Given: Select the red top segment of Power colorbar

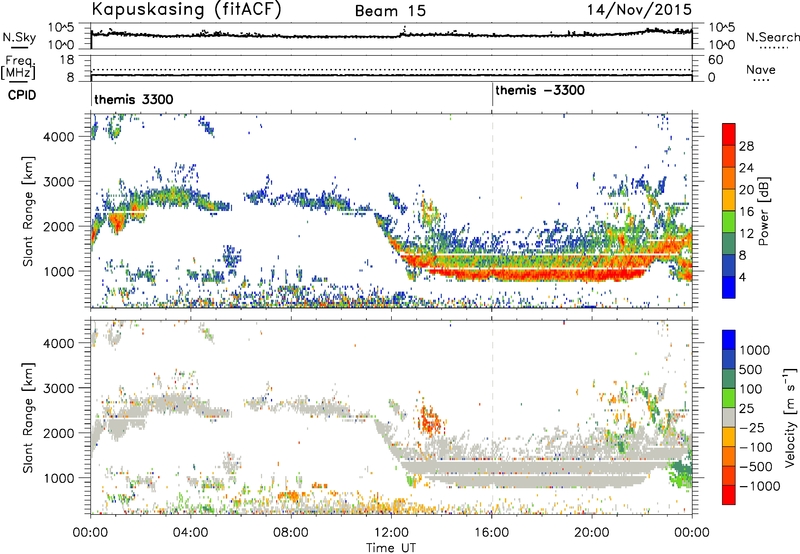Looking at the screenshot, I should tap(729, 134).
